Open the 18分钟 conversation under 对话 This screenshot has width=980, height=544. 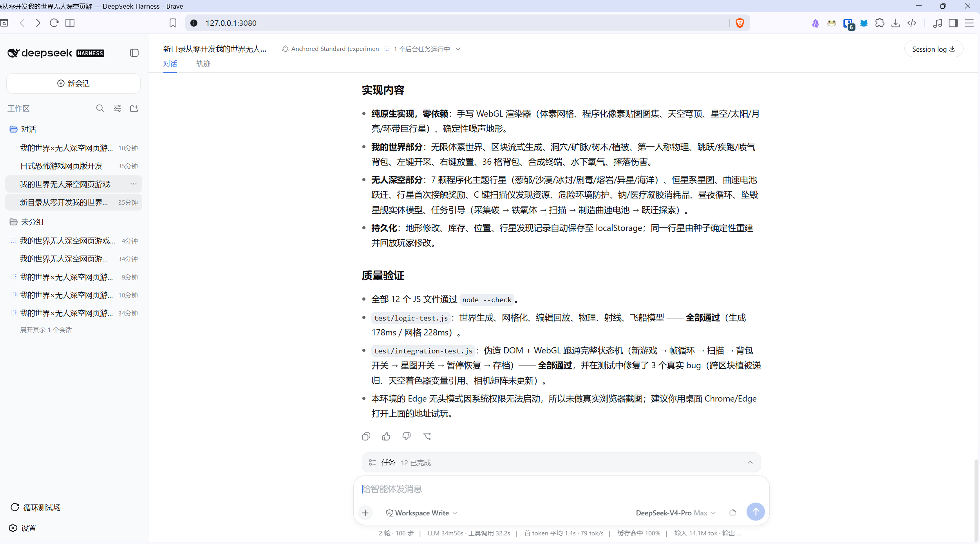pyautogui.click(x=74, y=148)
